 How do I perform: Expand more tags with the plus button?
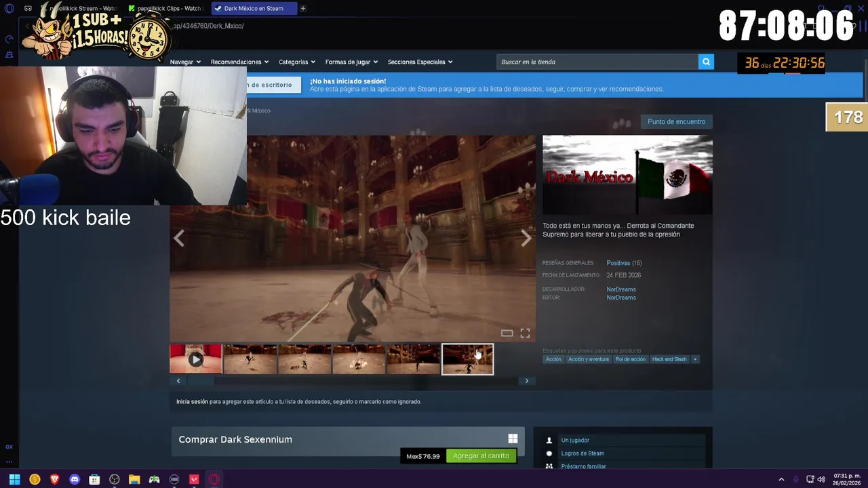(x=694, y=359)
